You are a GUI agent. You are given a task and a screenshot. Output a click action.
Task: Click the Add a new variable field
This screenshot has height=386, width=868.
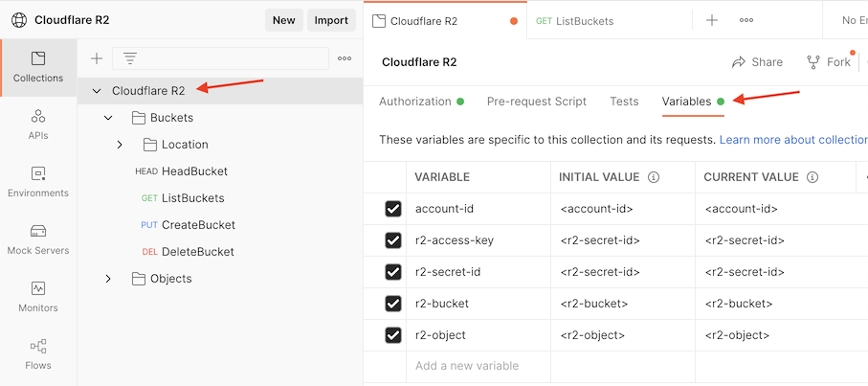tap(467, 366)
